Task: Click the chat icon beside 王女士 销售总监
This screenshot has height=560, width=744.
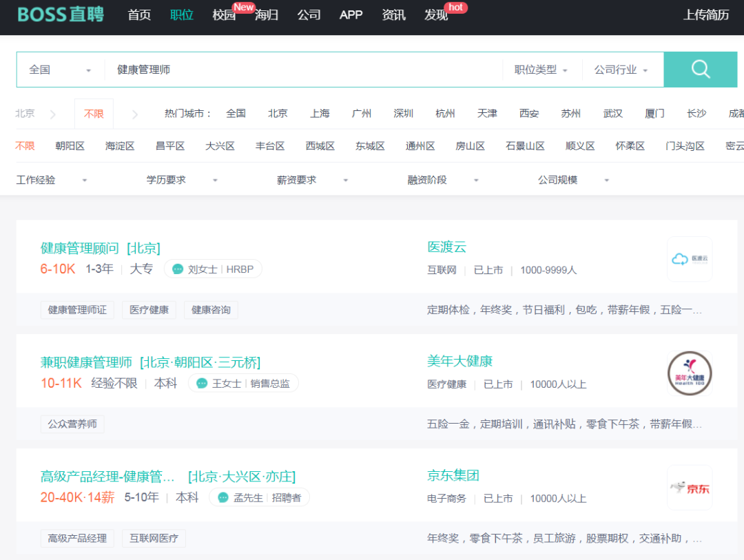Action: click(203, 383)
